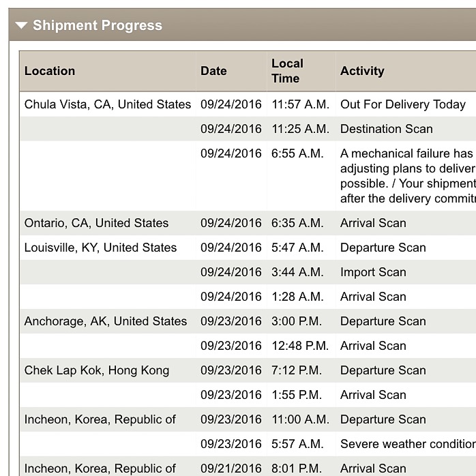Click the Location column header
Image resolution: width=476 pixels, height=476 pixels.
click(50, 71)
